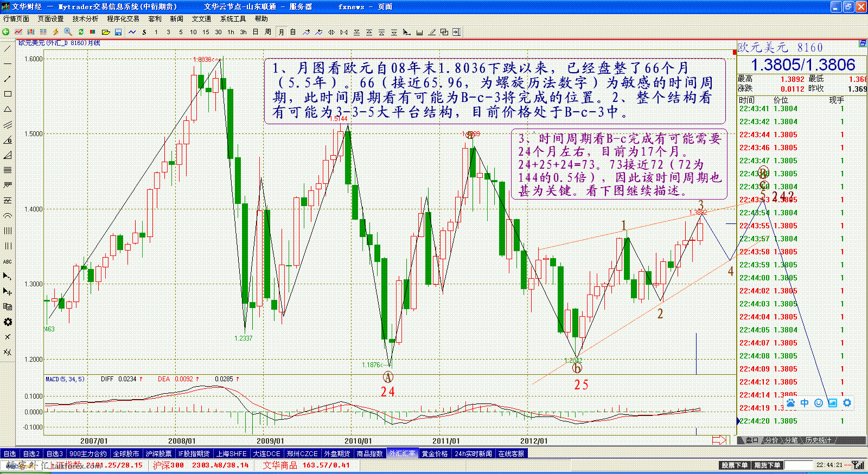868x474 pixels.
Task: Click the 沪深300 index ticker in status bar
Action: [x=201, y=465]
